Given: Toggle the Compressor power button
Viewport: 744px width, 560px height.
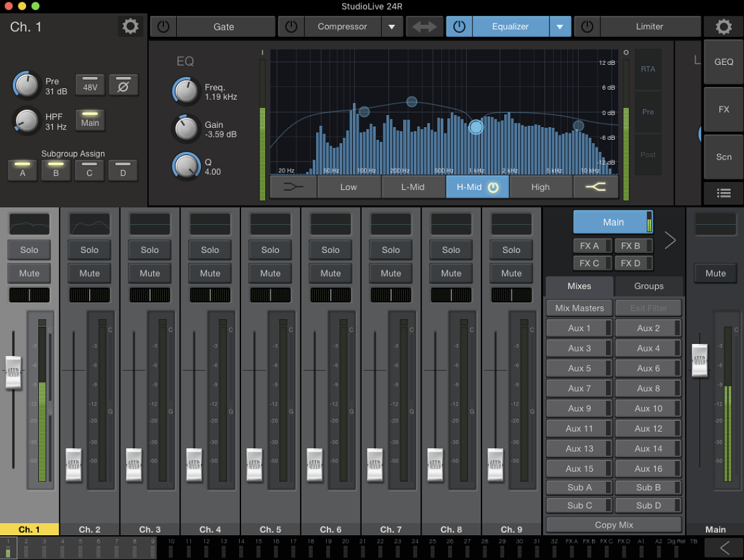Looking at the screenshot, I should coord(291,27).
